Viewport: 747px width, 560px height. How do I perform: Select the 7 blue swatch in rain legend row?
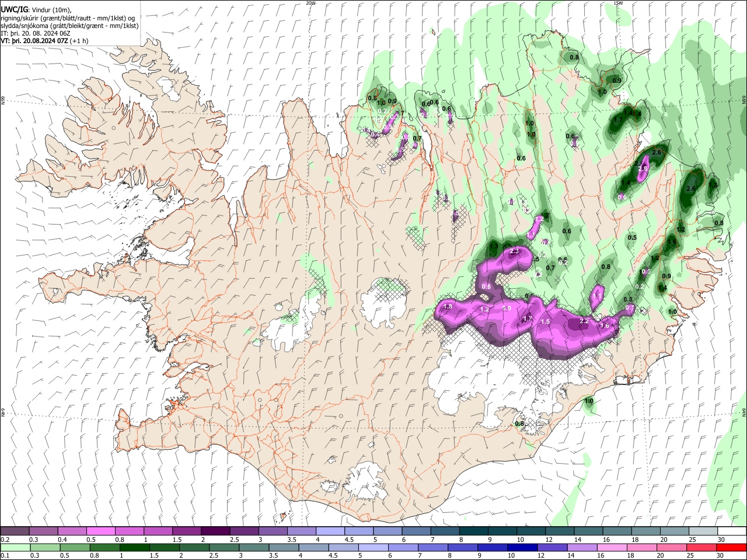pyautogui.click(x=432, y=548)
